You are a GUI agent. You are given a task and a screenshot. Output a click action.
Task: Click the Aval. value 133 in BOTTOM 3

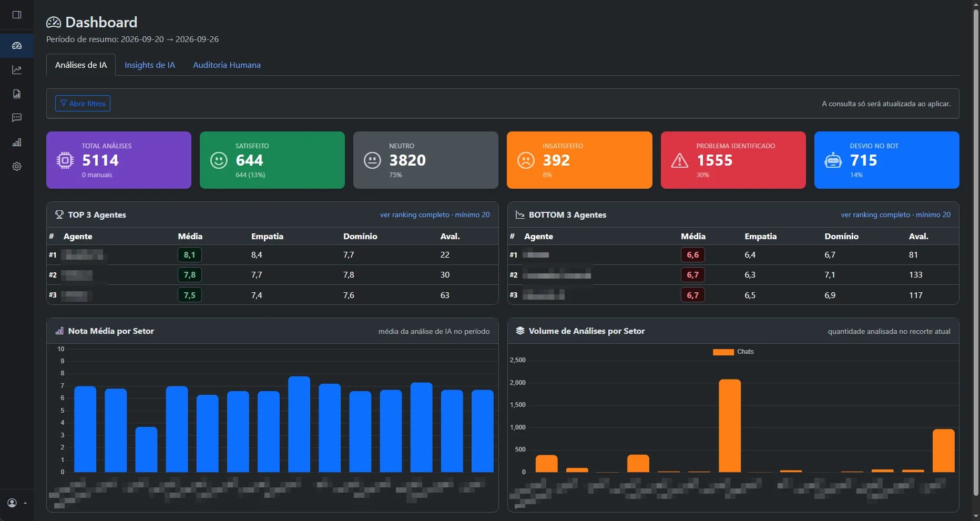(x=915, y=274)
